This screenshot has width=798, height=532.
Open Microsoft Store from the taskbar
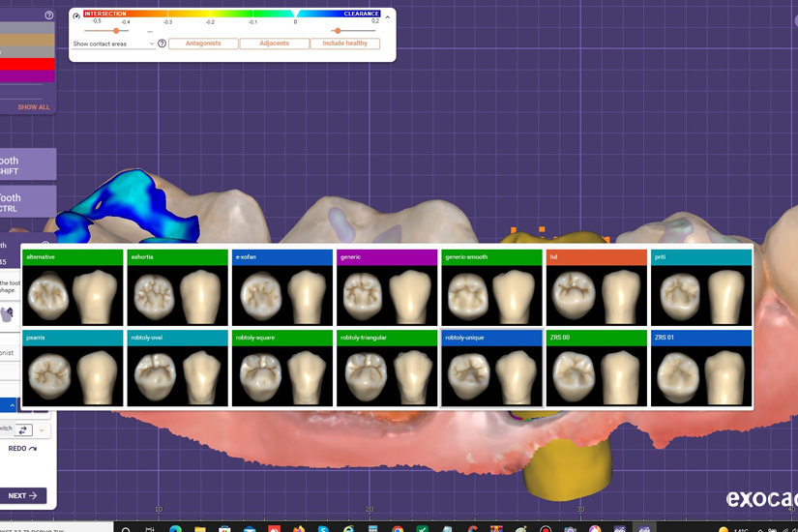tap(224, 529)
